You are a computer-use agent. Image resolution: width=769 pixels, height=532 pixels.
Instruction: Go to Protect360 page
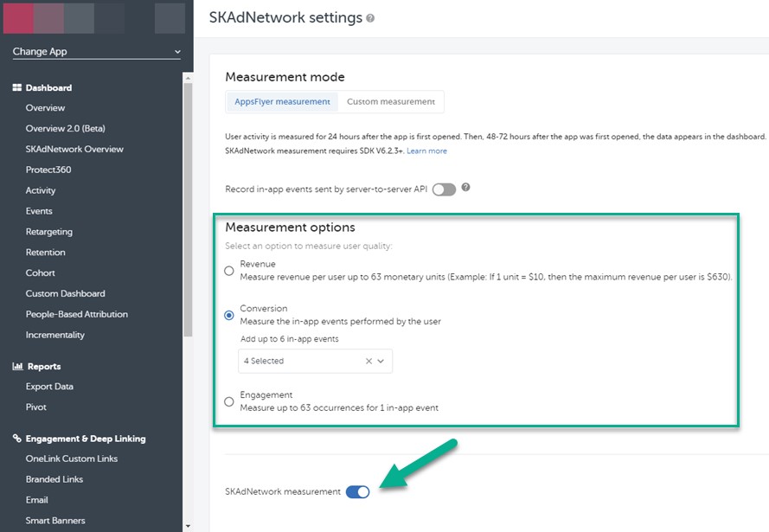[48, 170]
